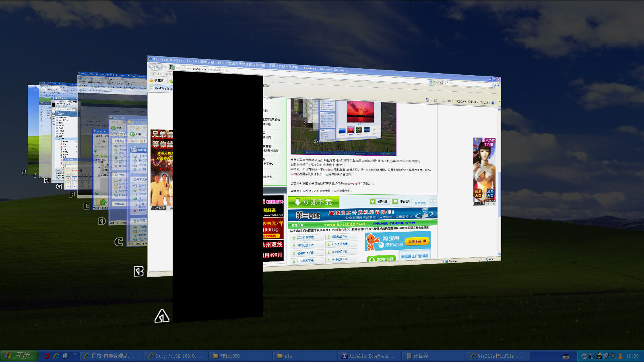Viewport: 644px width, 362px height.
Task: Click IE refresh button
Action: (435, 82)
